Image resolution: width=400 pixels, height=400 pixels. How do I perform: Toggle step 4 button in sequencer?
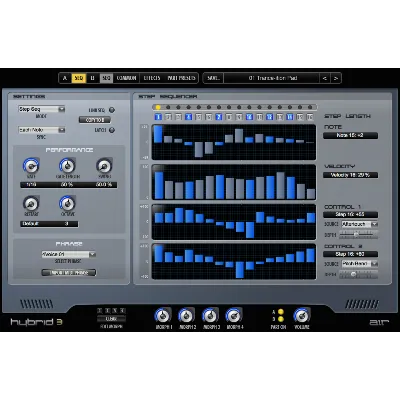pos(189,117)
